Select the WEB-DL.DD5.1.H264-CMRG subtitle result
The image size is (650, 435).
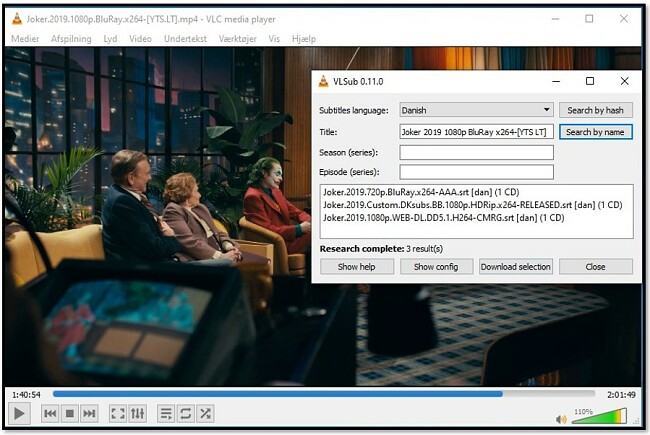[x=444, y=218]
